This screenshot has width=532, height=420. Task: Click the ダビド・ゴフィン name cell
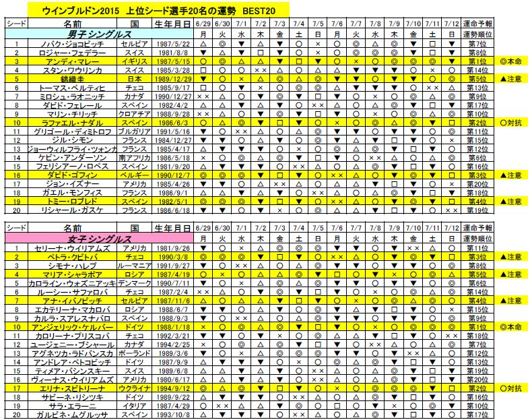pyautogui.click(x=73, y=175)
